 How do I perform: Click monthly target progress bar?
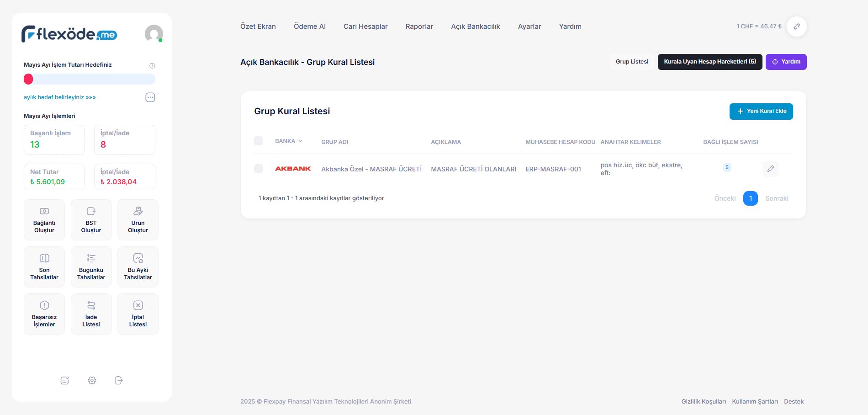click(90, 79)
